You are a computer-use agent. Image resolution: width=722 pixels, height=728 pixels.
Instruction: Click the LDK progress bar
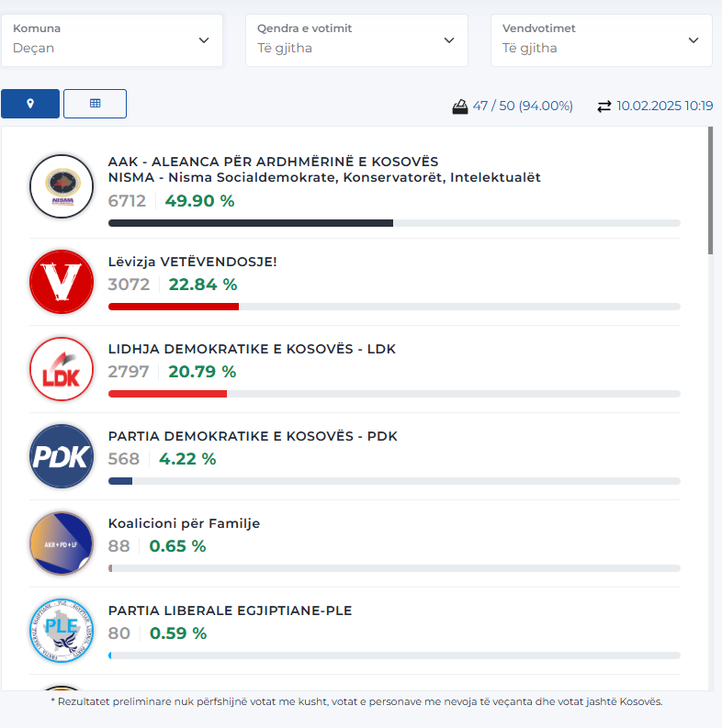(x=394, y=394)
